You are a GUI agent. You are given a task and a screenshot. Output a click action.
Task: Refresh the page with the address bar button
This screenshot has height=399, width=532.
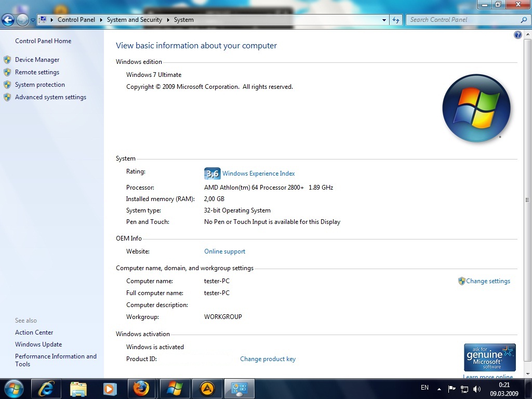coord(396,20)
